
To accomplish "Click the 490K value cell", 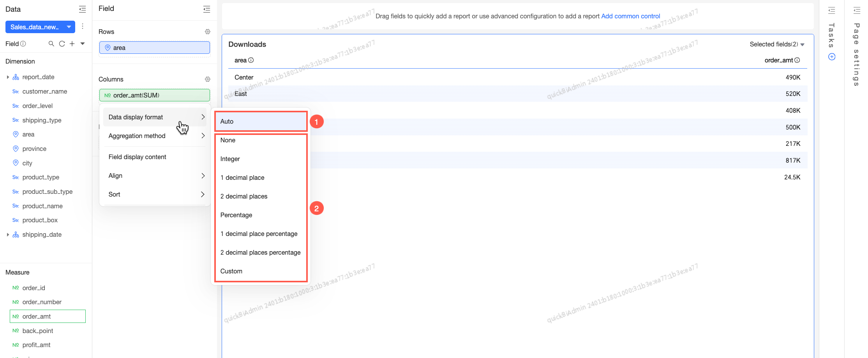I will tap(793, 77).
